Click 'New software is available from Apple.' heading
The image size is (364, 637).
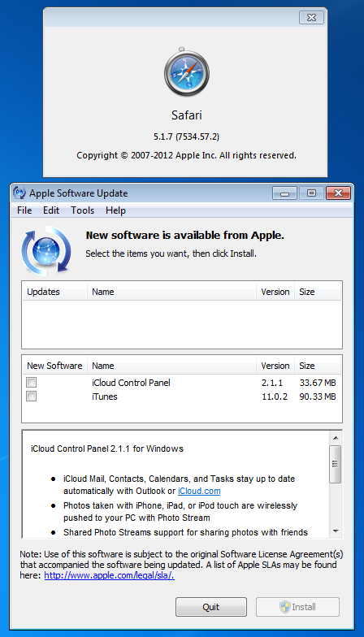pyautogui.click(x=185, y=236)
